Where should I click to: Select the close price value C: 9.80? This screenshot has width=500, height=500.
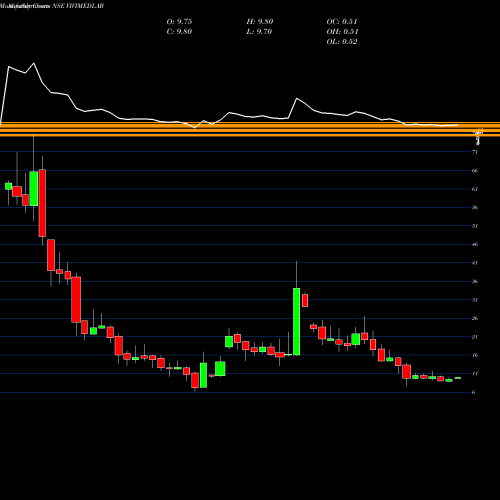[179, 32]
